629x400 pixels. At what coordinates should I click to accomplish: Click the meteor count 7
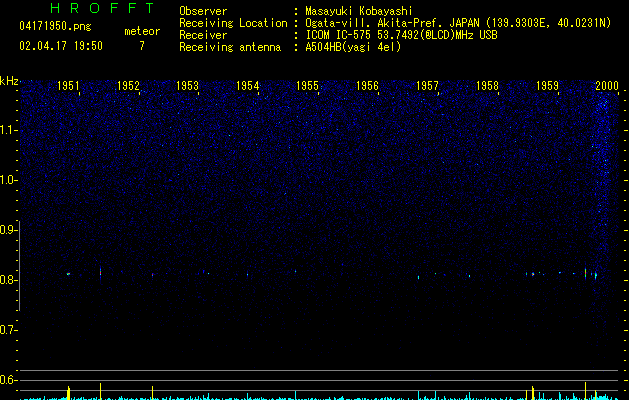tap(142, 46)
